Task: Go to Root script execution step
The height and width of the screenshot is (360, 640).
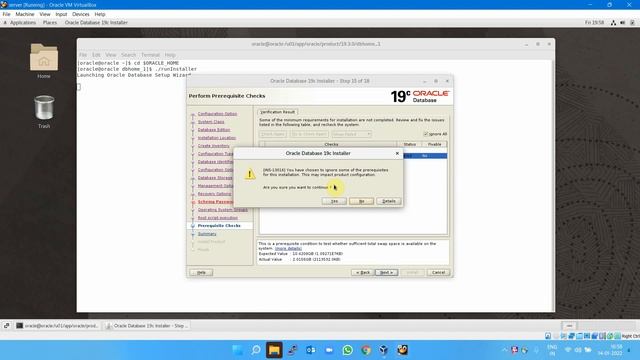Action: (218, 218)
